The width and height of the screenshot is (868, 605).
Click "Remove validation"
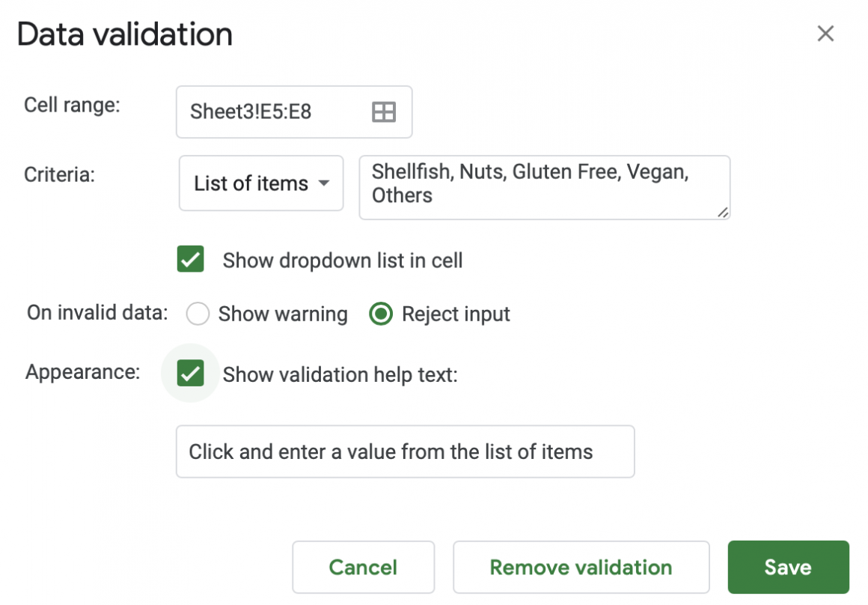[x=581, y=567]
